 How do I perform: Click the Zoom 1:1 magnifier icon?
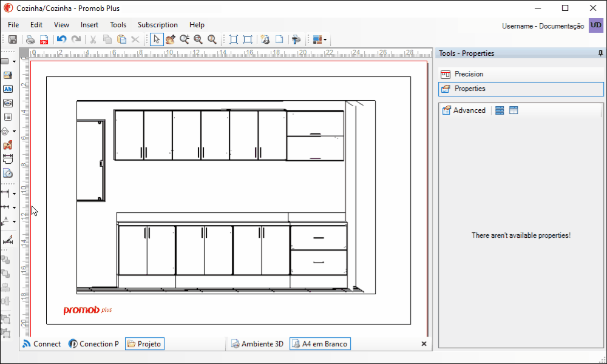point(212,39)
